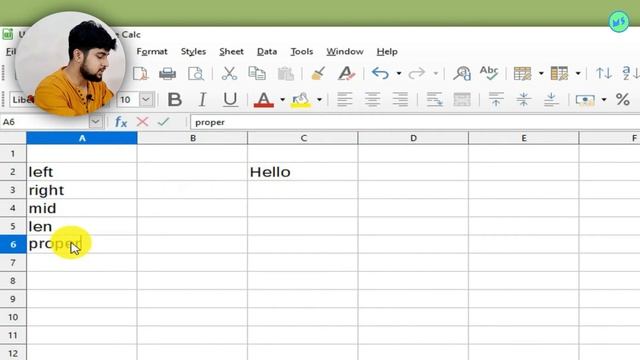Apply the red font color

(x=264, y=100)
